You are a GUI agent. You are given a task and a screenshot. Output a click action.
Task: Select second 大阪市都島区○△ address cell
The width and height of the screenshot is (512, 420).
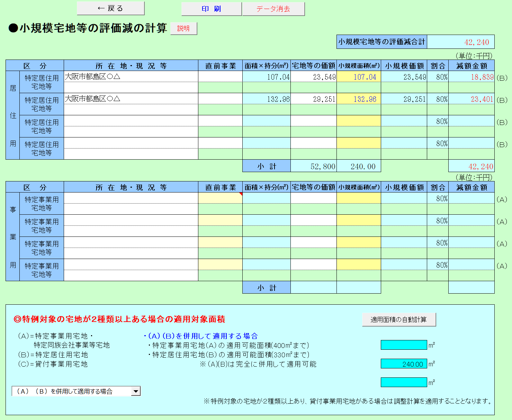131,99
